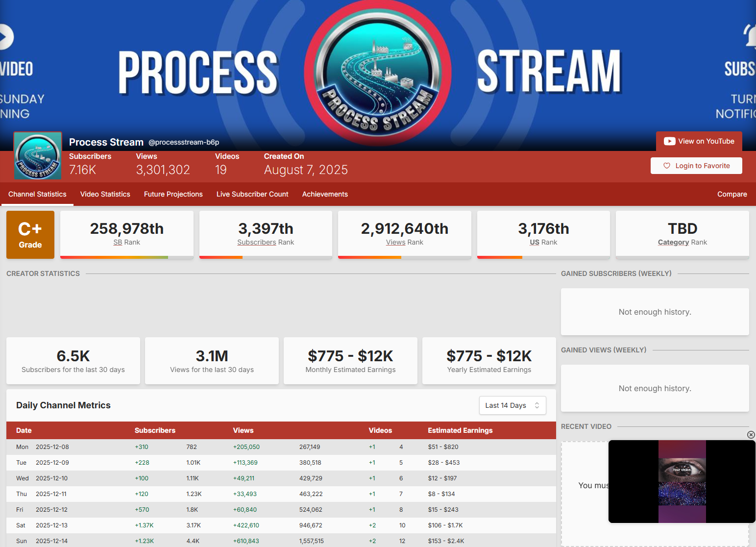Click the Views Rank link
Image resolution: width=756 pixels, height=547 pixels.
point(395,242)
